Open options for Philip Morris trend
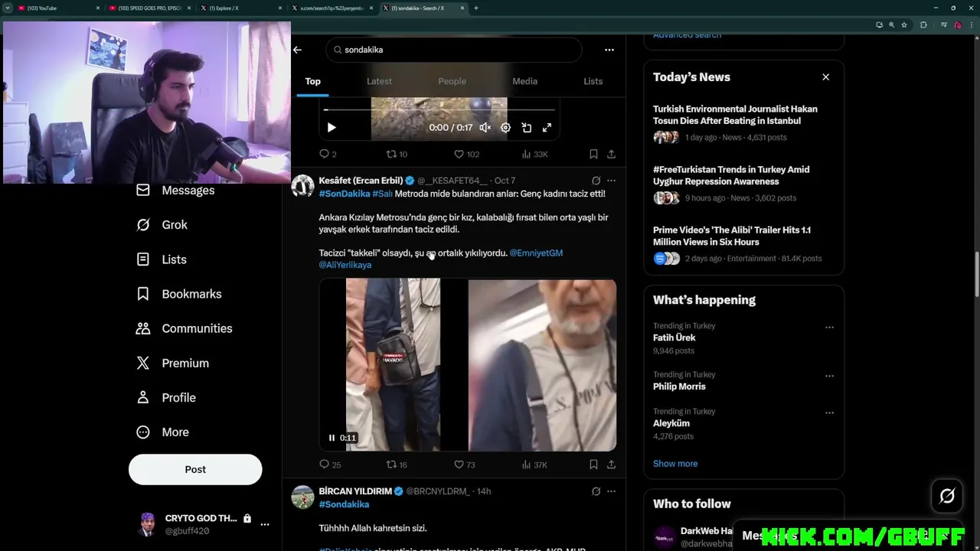The image size is (980, 551). pyautogui.click(x=829, y=376)
